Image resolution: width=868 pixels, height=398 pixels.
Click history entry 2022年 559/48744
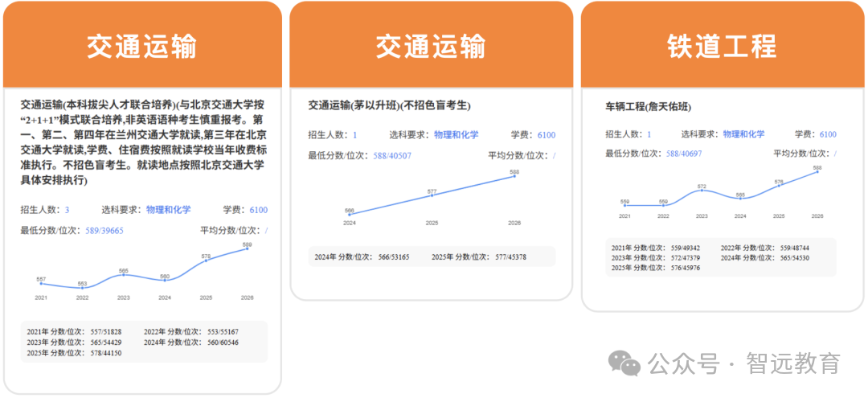[764, 248]
